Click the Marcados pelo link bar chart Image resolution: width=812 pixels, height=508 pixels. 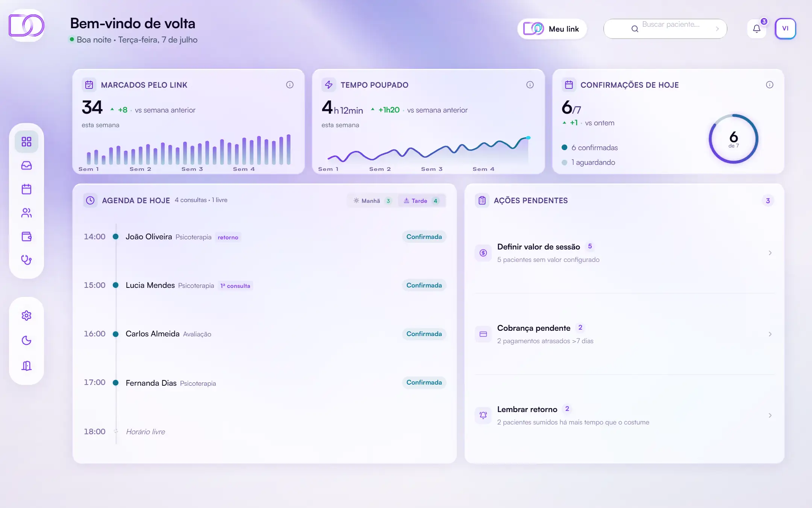[x=189, y=149]
